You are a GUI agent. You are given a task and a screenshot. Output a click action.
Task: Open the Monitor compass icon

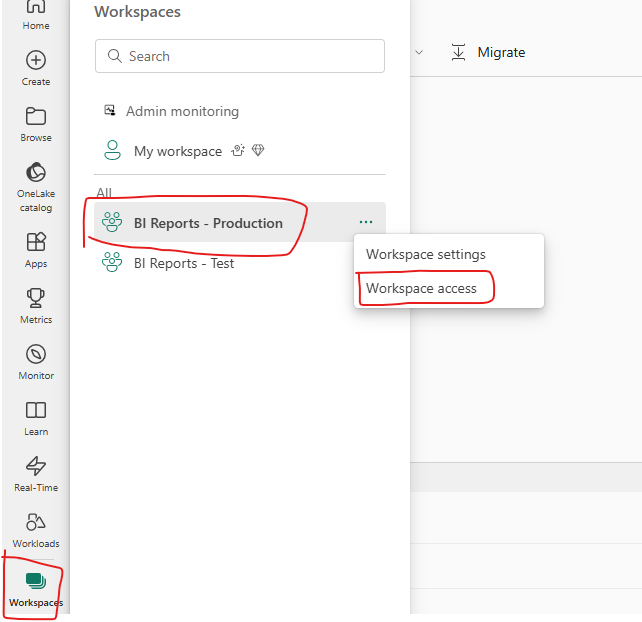pyautogui.click(x=36, y=354)
